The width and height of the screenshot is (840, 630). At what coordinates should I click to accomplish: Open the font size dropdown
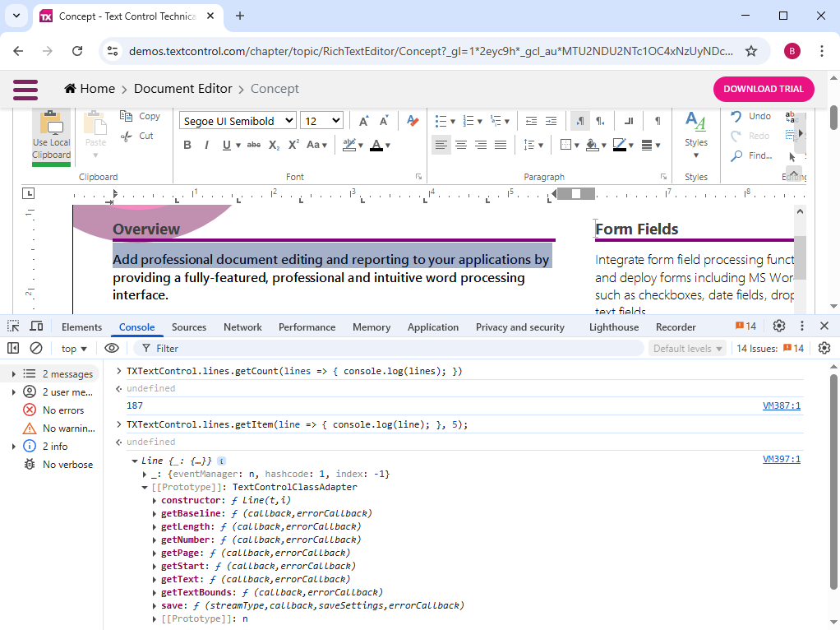321,121
